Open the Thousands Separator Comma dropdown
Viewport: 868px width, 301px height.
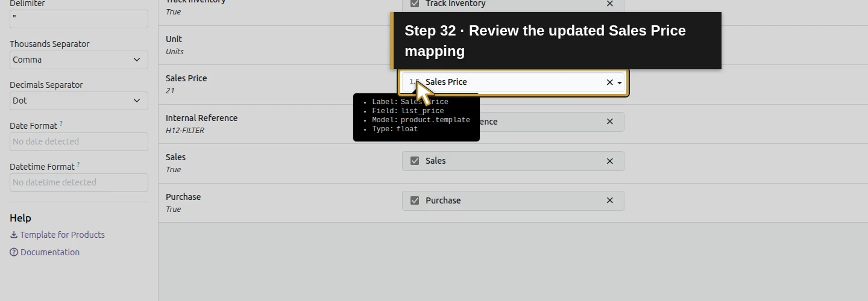[x=79, y=60]
